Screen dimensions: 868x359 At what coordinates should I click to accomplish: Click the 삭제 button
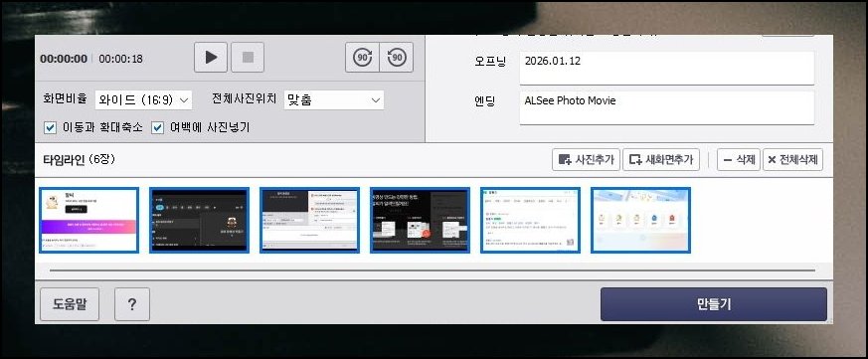click(739, 160)
